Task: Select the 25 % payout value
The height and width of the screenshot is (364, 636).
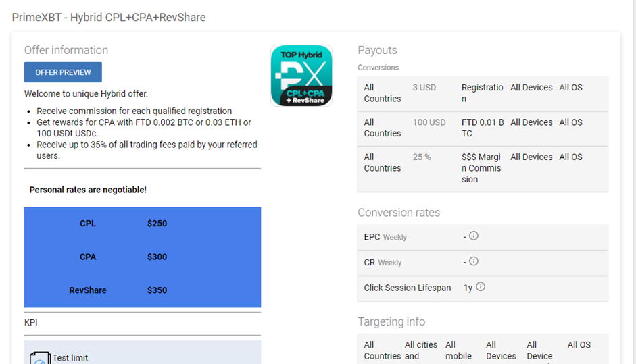Action: tap(422, 157)
